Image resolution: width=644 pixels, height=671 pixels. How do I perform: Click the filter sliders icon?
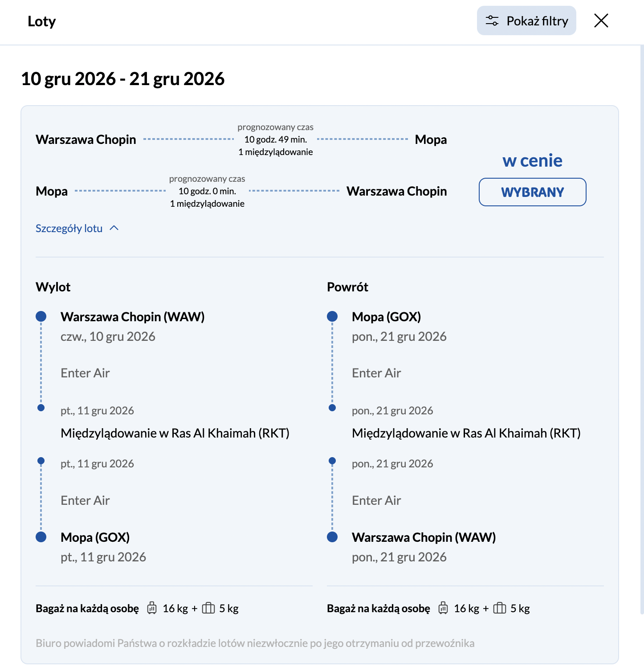pyautogui.click(x=492, y=20)
